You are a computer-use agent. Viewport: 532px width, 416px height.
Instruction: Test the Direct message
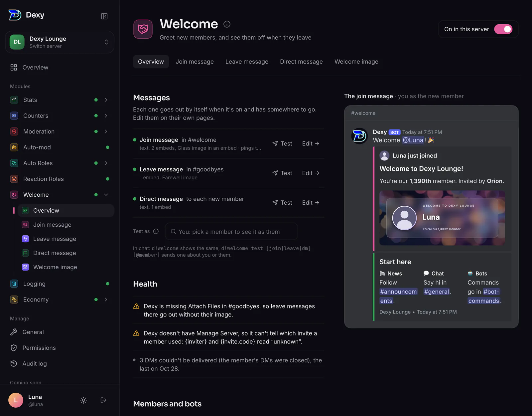[282, 202]
